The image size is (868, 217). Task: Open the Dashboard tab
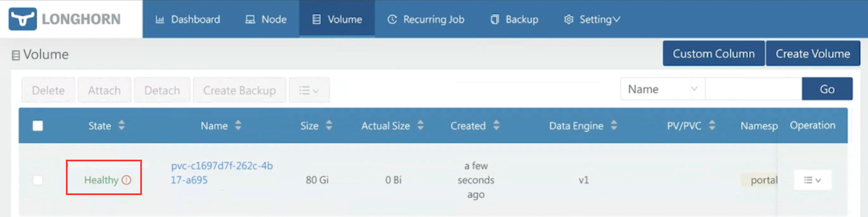point(188,19)
